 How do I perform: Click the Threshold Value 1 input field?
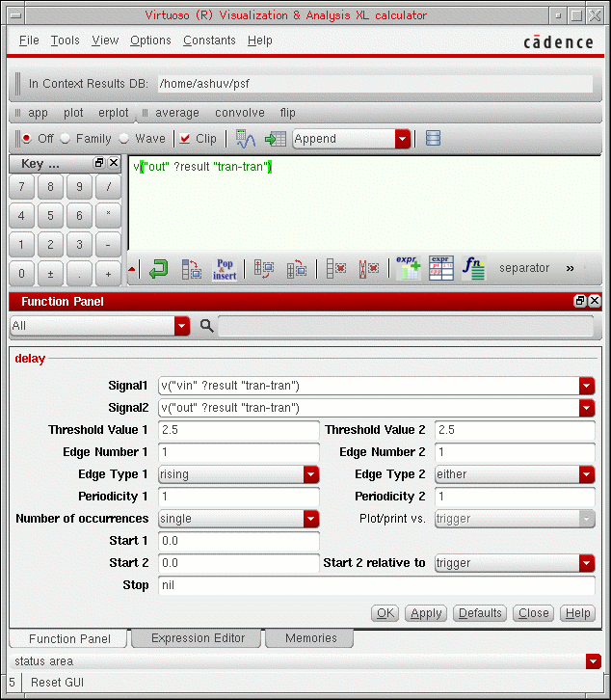(x=239, y=430)
